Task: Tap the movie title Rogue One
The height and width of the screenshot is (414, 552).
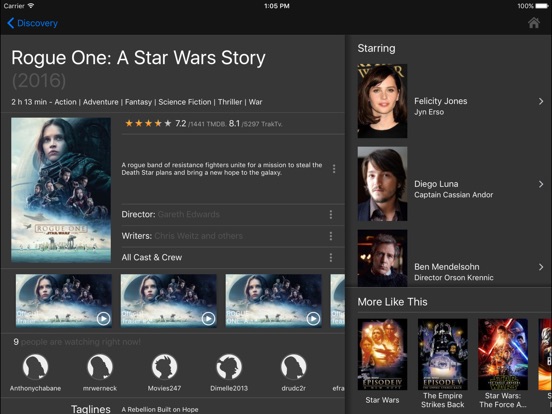Action: pos(138,58)
